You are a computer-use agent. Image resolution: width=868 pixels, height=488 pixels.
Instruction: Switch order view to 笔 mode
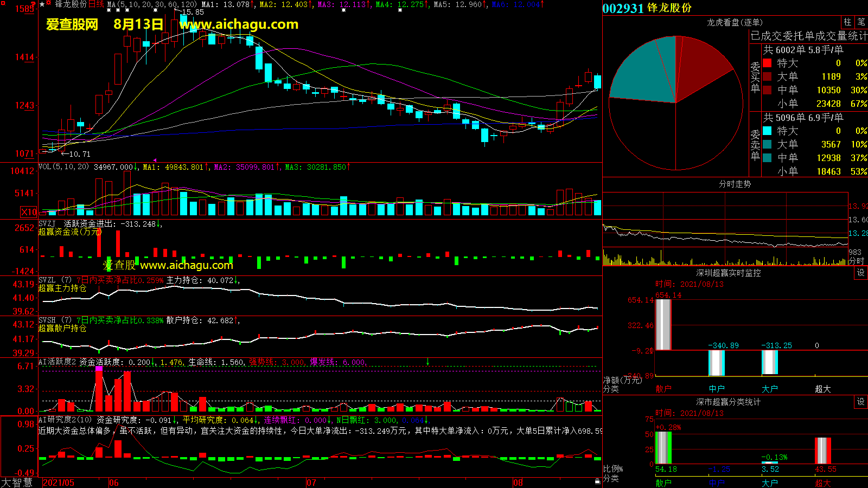point(861,22)
